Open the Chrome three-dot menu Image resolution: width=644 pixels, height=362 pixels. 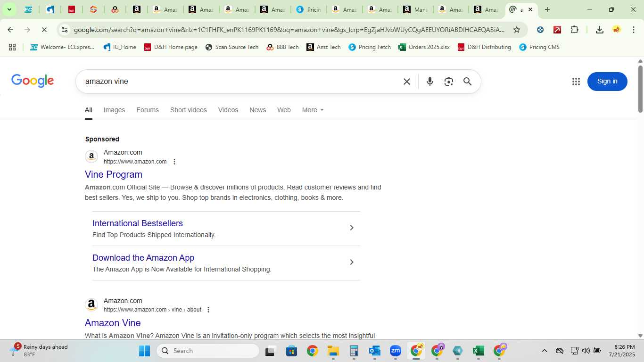pos(633,30)
